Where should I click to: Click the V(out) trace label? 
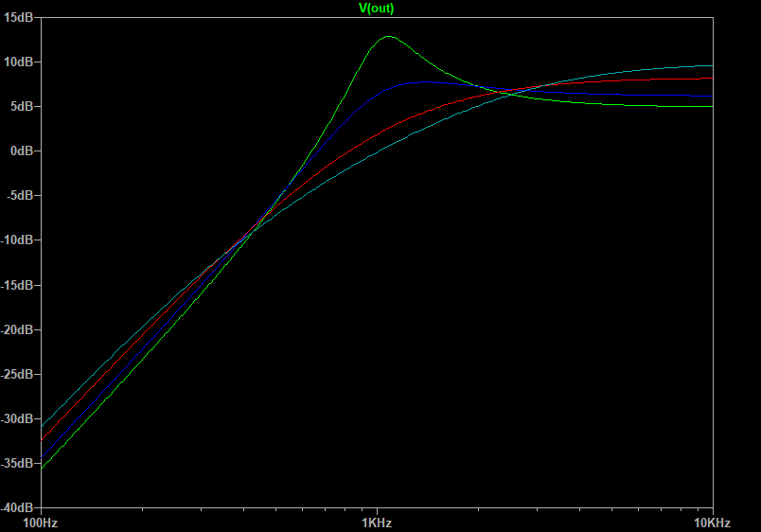[376, 9]
